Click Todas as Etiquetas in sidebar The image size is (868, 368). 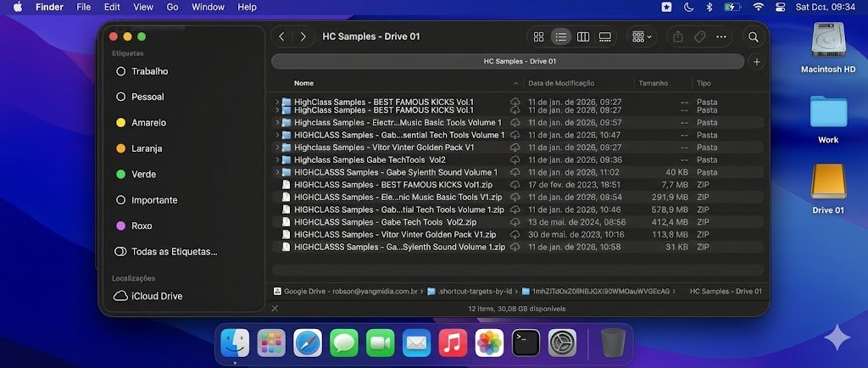[174, 252]
